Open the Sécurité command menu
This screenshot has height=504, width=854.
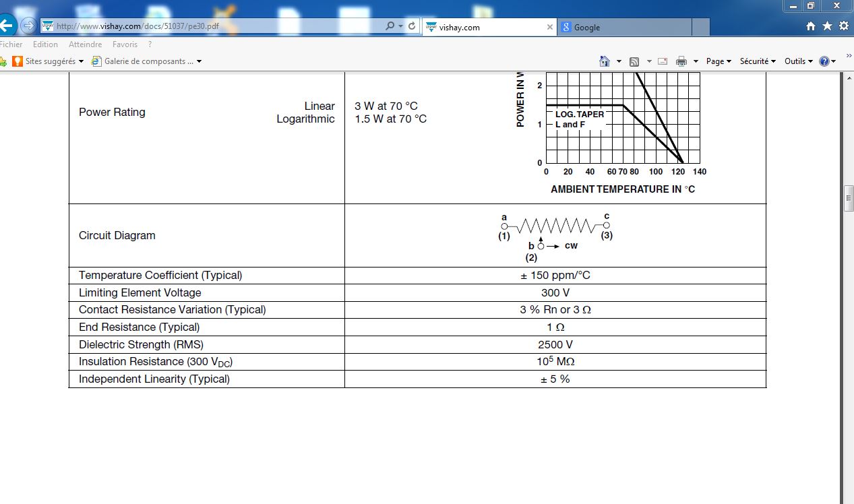(758, 61)
